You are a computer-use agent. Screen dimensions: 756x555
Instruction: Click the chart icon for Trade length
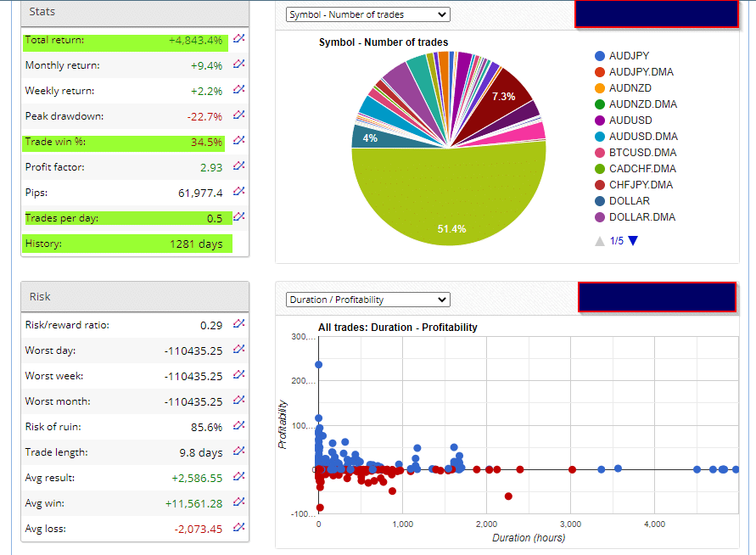tap(238, 451)
